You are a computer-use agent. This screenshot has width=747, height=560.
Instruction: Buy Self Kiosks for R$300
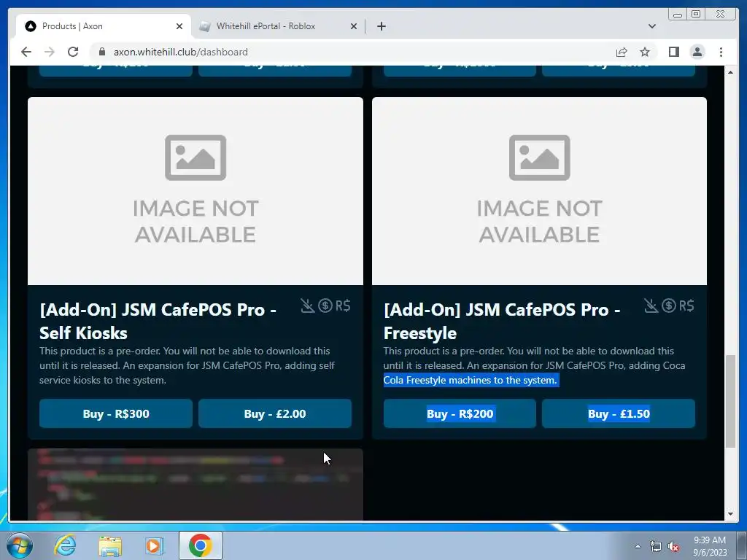click(x=116, y=413)
